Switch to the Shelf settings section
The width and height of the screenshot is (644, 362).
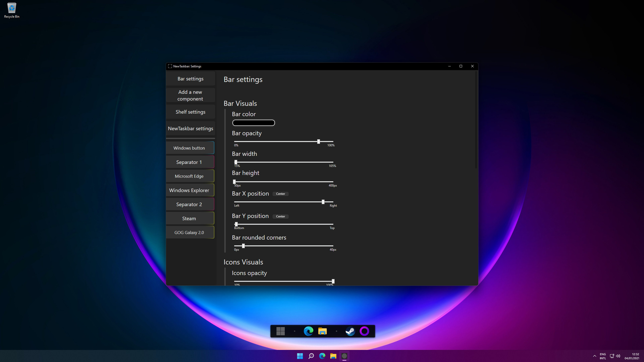coord(190,112)
